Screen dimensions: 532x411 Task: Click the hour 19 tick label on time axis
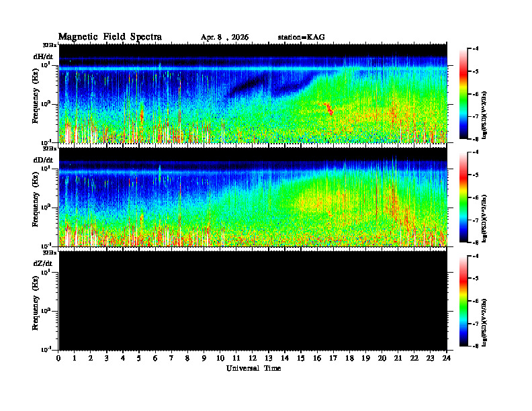[366, 359]
